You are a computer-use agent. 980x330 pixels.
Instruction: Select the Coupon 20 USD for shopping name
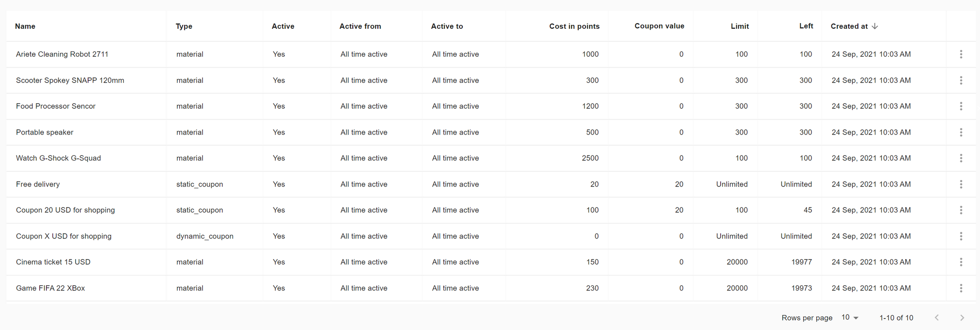[65, 210]
